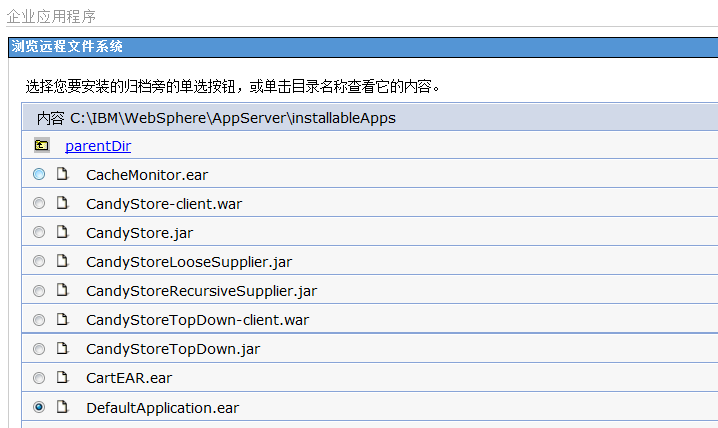Image resolution: width=718 pixels, height=428 pixels.
Task: Click the CandyStoreTopDown.jar file name
Action: (173, 349)
